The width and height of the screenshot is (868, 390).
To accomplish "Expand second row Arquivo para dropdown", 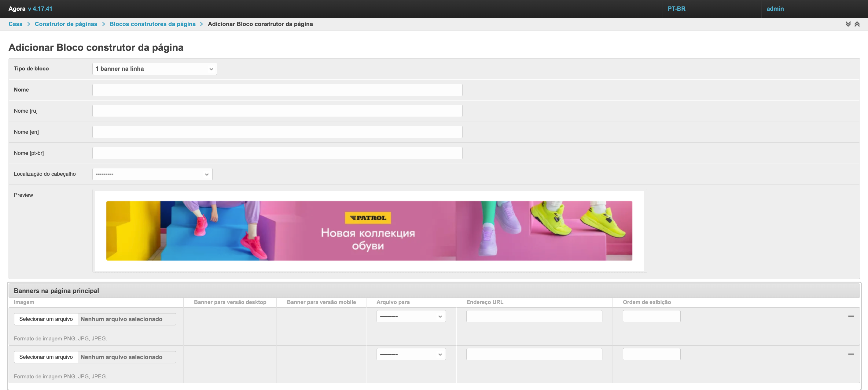I will point(411,354).
